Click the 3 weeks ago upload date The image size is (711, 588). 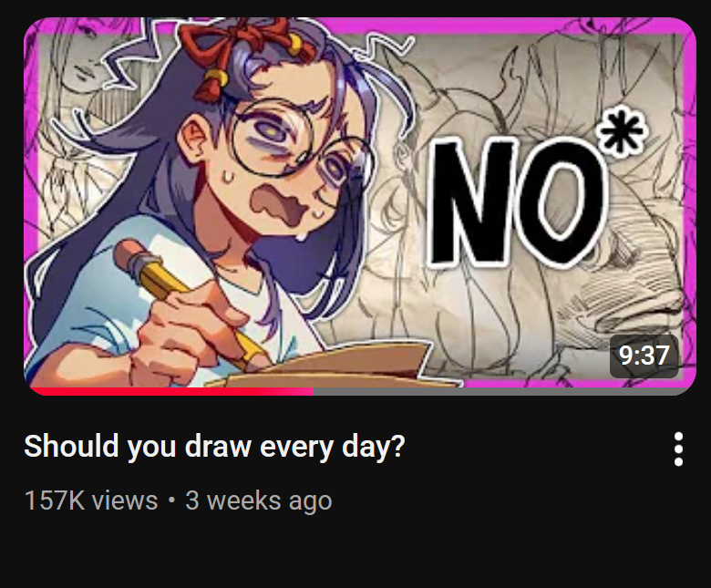(259, 500)
